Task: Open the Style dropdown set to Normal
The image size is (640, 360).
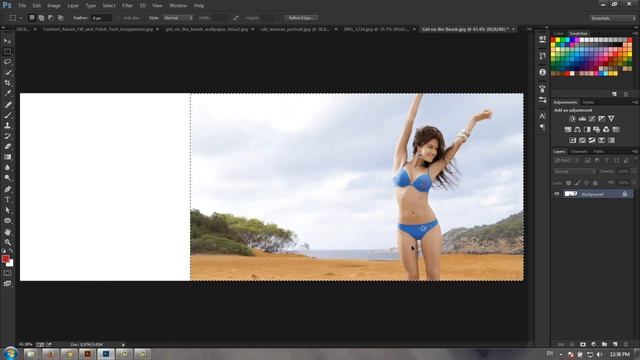Action: 178,18
